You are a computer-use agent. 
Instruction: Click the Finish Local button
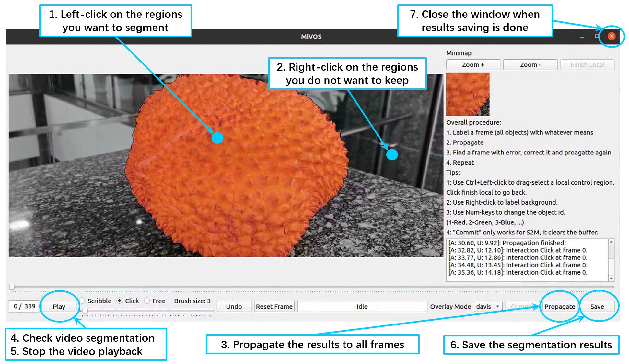(587, 65)
